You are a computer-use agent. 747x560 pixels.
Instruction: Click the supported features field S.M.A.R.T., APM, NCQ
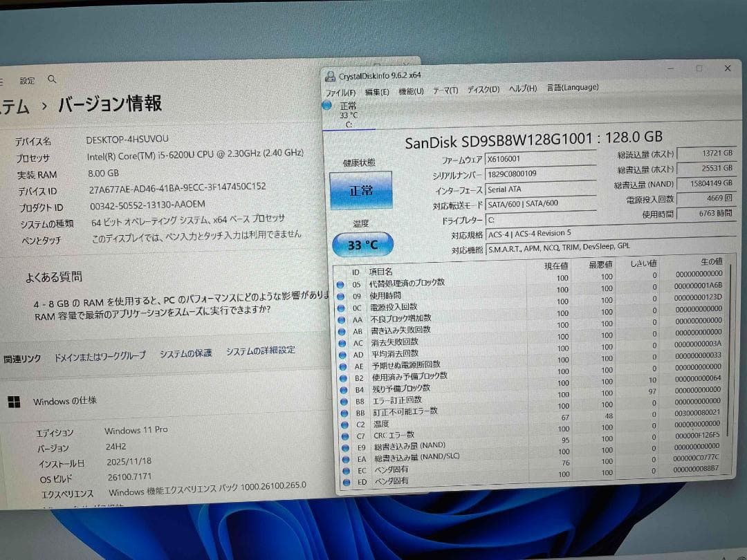pyautogui.click(x=610, y=247)
